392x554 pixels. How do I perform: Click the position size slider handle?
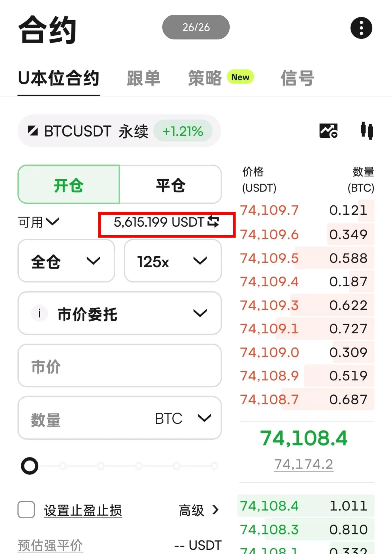(x=30, y=466)
